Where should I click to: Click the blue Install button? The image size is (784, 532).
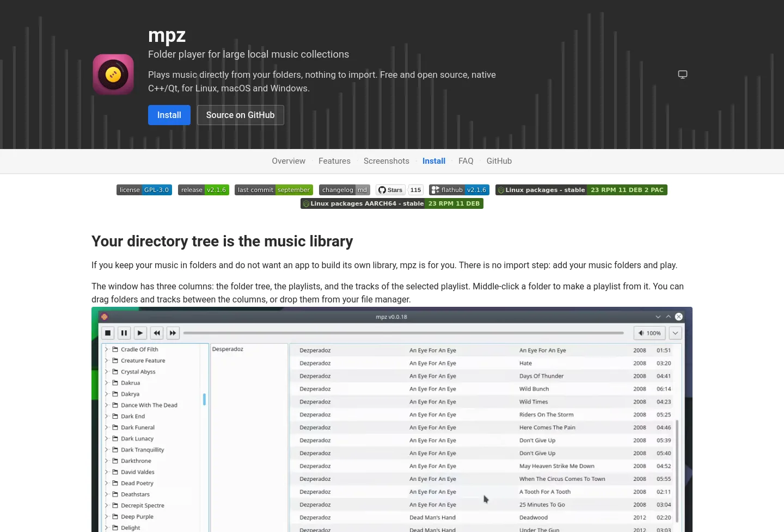point(169,115)
